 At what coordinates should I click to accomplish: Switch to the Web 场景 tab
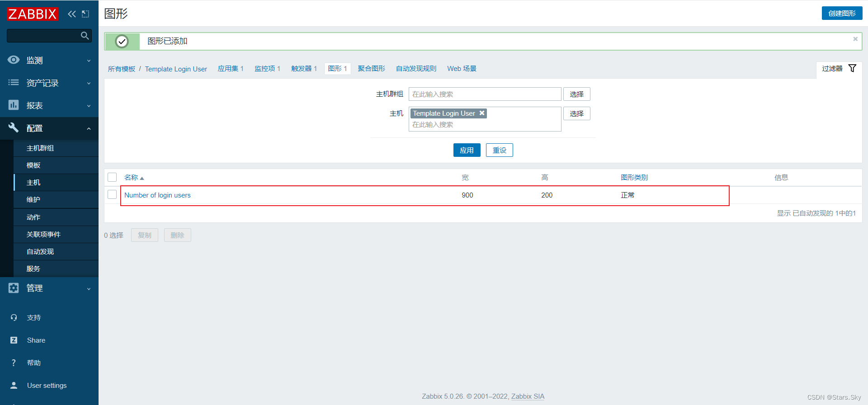click(x=462, y=68)
